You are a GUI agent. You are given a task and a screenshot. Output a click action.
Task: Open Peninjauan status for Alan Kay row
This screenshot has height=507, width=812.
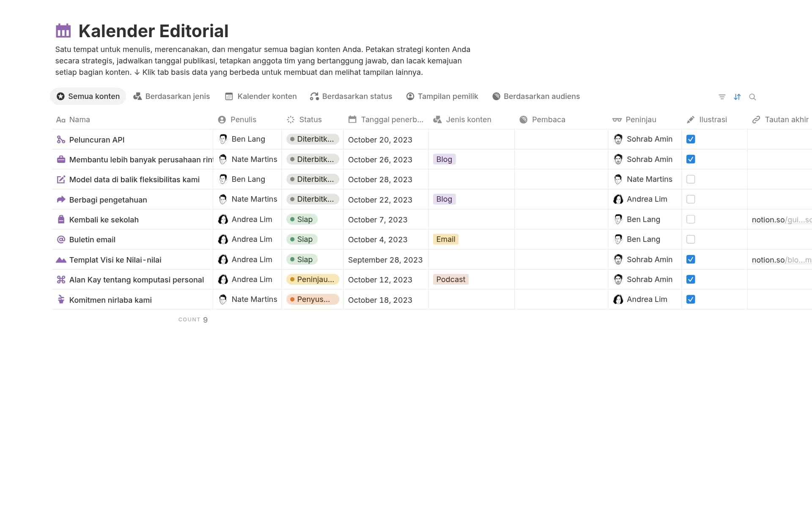coord(313,280)
